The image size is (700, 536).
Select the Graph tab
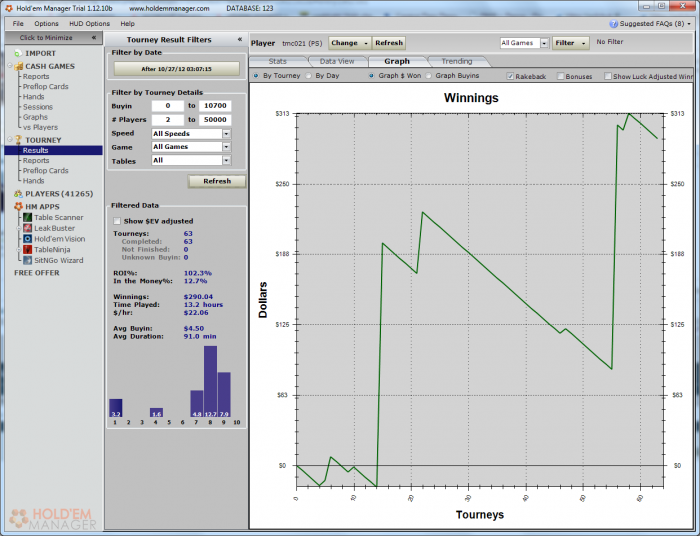pyautogui.click(x=397, y=61)
